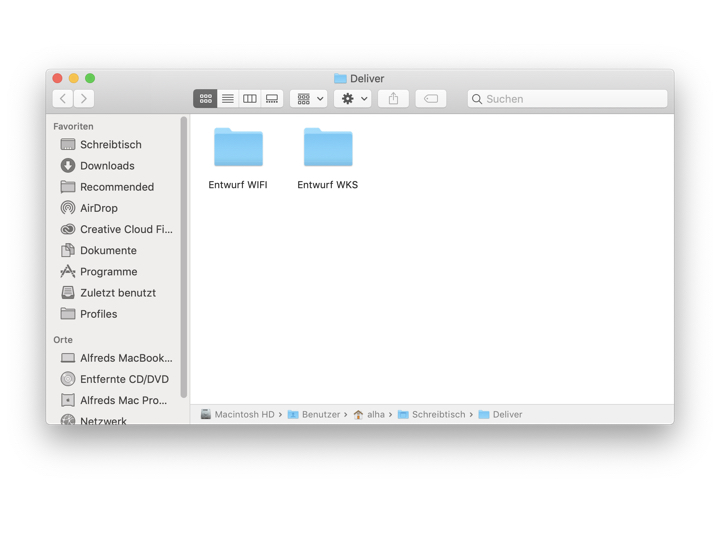This screenshot has width=720, height=540.
Task: Open the group-by arrangement dropdown
Action: point(309,99)
